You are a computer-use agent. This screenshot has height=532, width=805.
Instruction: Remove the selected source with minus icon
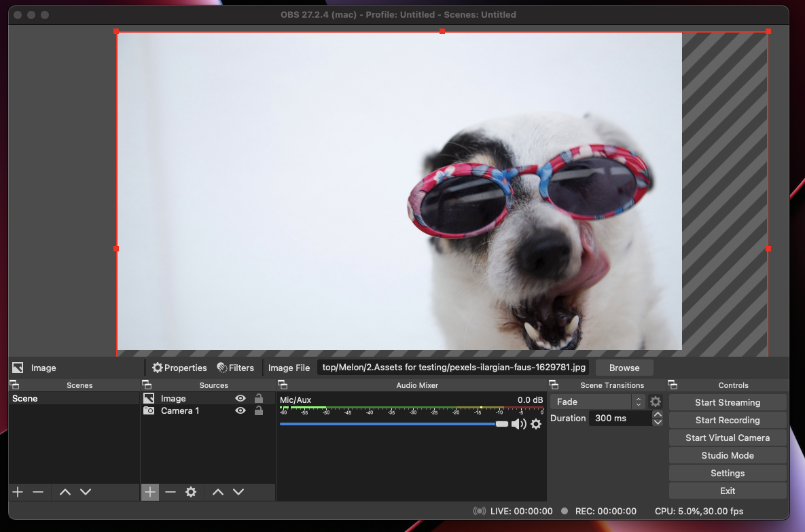[x=171, y=492]
